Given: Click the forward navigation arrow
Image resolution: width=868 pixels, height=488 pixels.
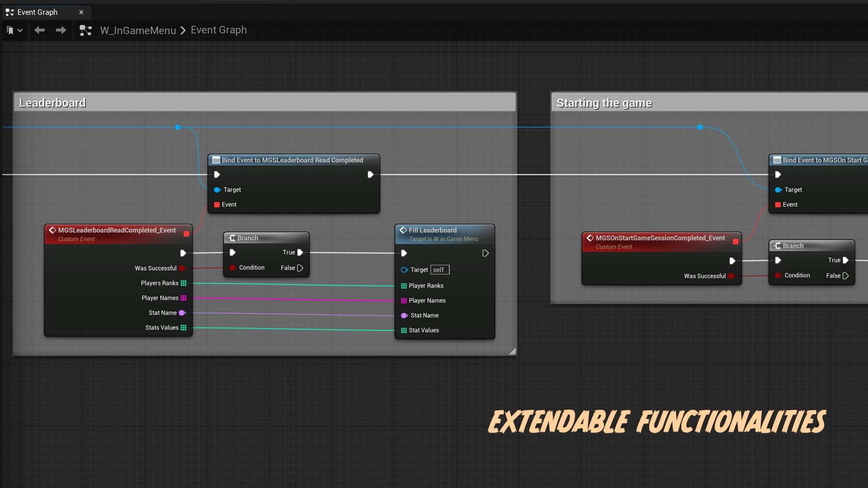Looking at the screenshot, I should (x=61, y=30).
